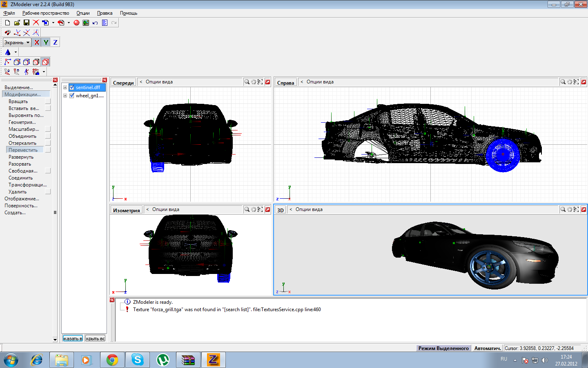Toggle Z axis lock button
The height and width of the screenshot is (368, 588).
55,43
